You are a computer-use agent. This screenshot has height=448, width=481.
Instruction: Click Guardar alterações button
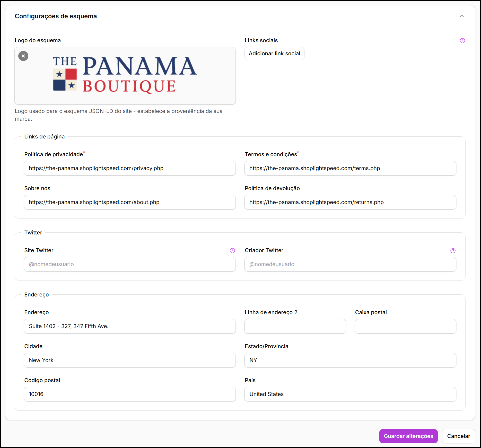pos(408,436)
